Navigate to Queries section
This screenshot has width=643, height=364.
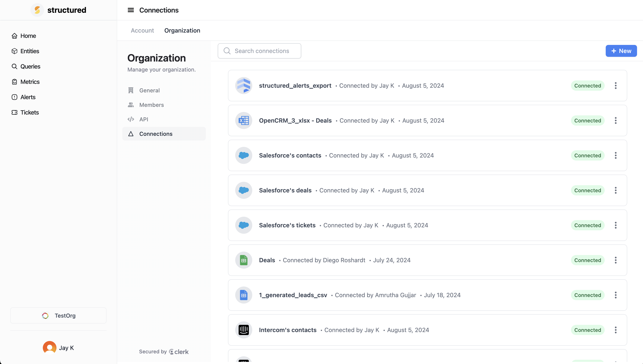(30, 66)
